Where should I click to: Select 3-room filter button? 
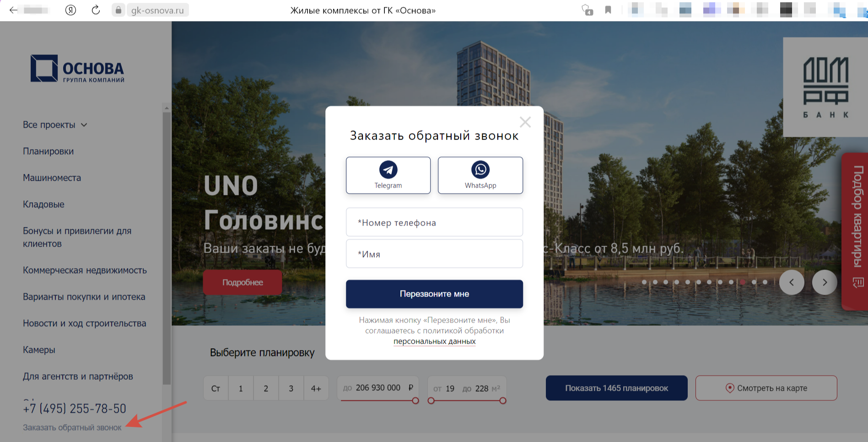[x=291, y=388]
